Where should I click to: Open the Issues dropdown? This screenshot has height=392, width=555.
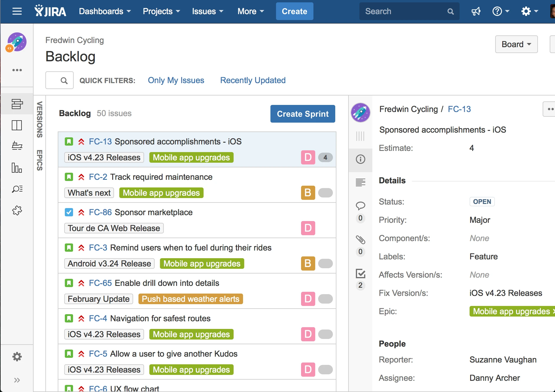click(208, 11)
